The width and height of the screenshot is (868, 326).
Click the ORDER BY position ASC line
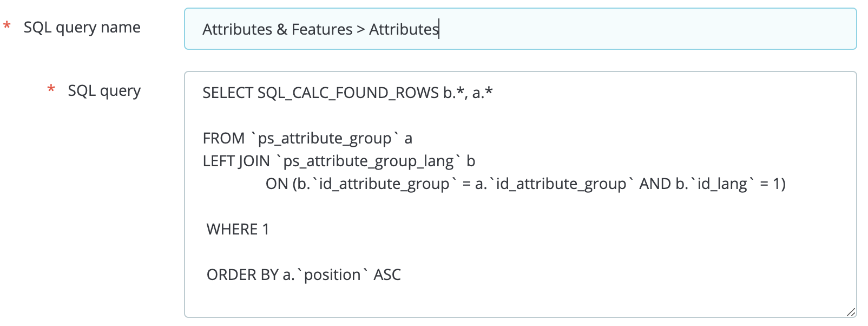click(304, 275)
